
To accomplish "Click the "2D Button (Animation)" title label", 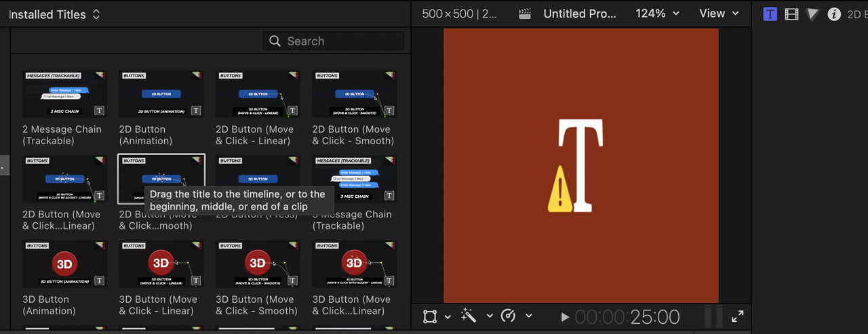I will tap(146, 135).
